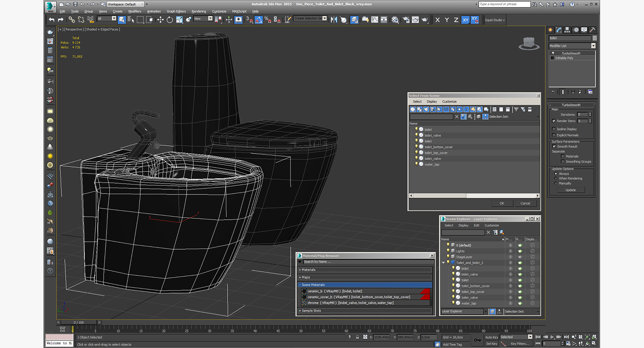Toggle the Angle Snap icon

[258, 20]
